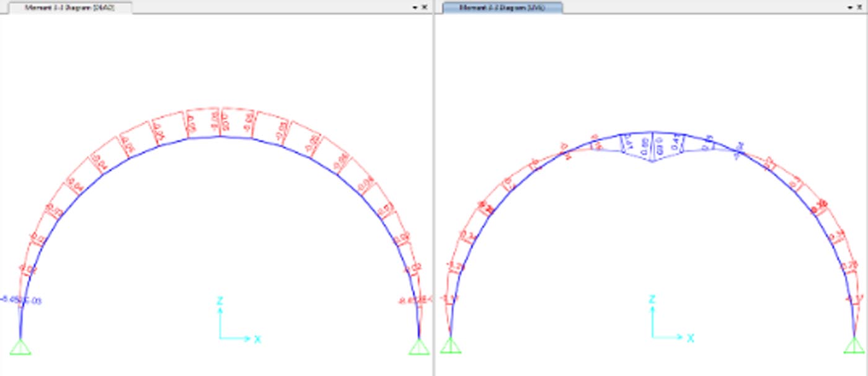Close the DEAD moment diagram pane
Viewport: 868px width, 376px height.
point(425,7)
